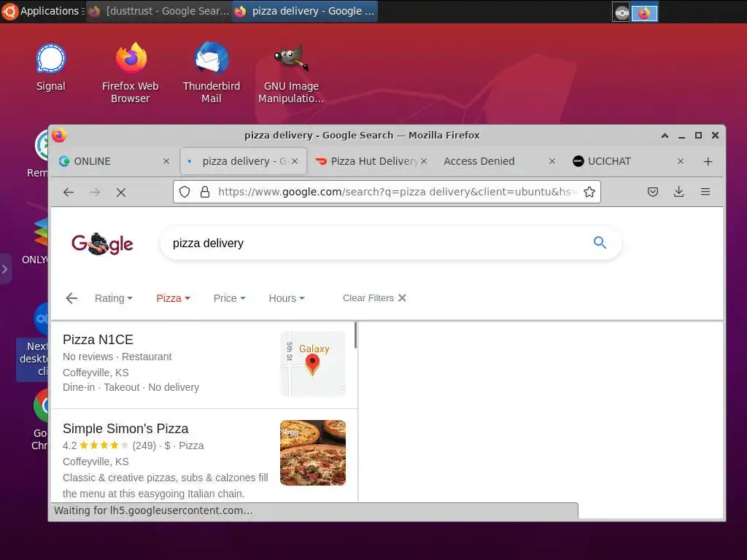Image resolution: width=747 pixels, height=560 pixels.
Task: Click the Firefox icon in the system tray
Action: 644,13
